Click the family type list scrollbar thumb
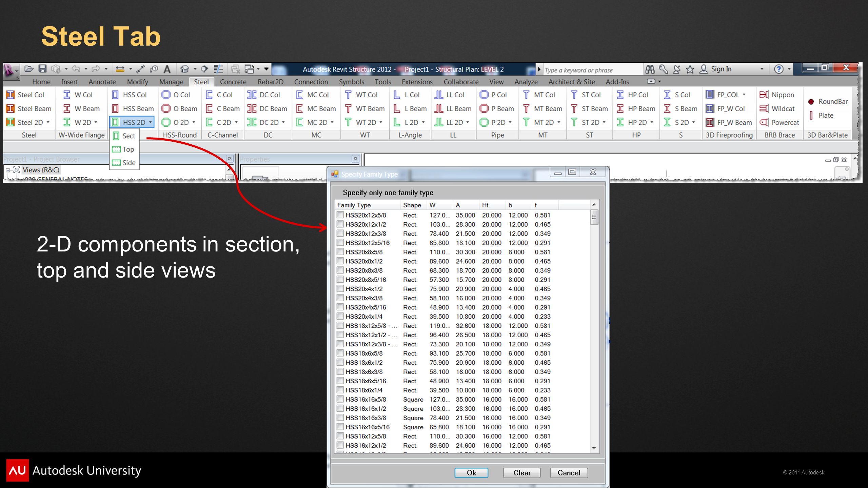Image resolution: width=868 pixels, height=488 pixels. point(594,217)
